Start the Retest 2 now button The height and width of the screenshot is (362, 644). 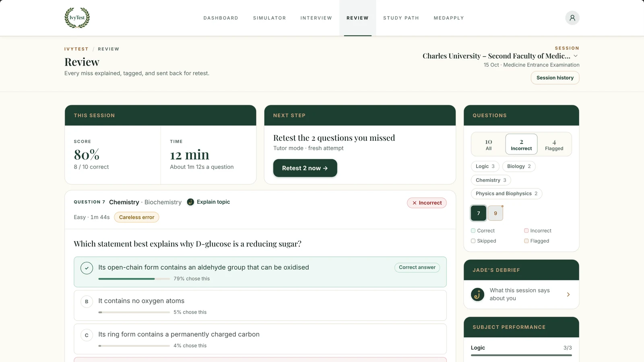tap(305, 168)
